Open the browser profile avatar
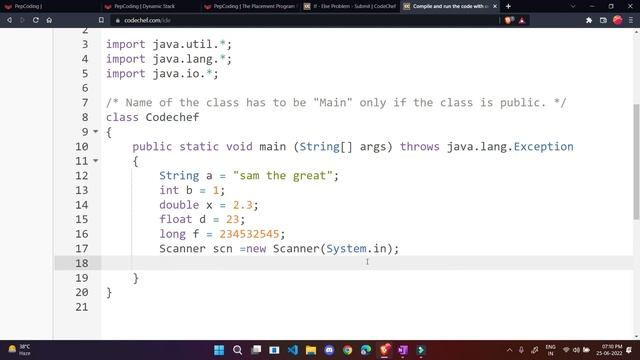Screen dimensions: 640x360 (618, 20)
